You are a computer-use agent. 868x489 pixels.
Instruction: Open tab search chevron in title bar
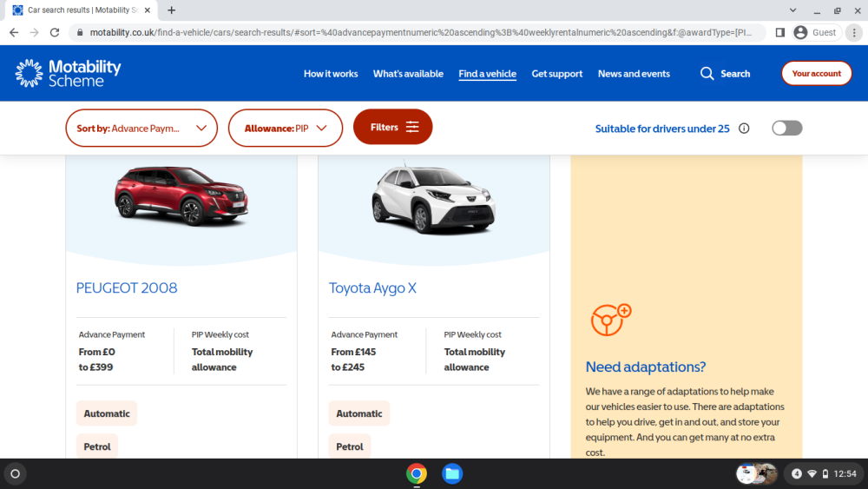[x=792, y=10]
